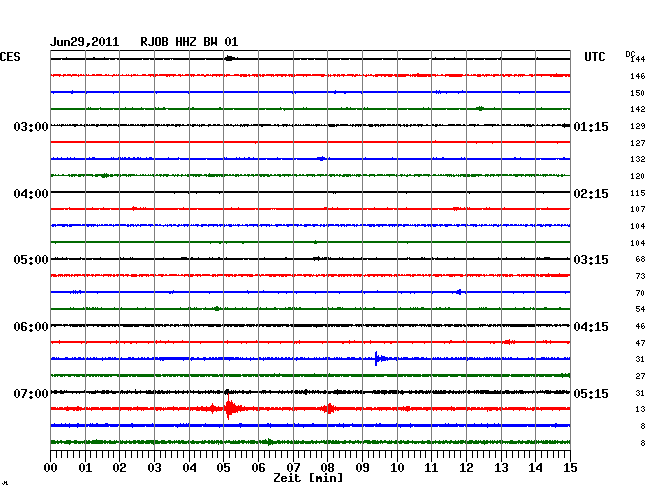The height and width of the screenshot is (494, 650).
Task: Click minute tick label 07
Action: tap(293, 468)
